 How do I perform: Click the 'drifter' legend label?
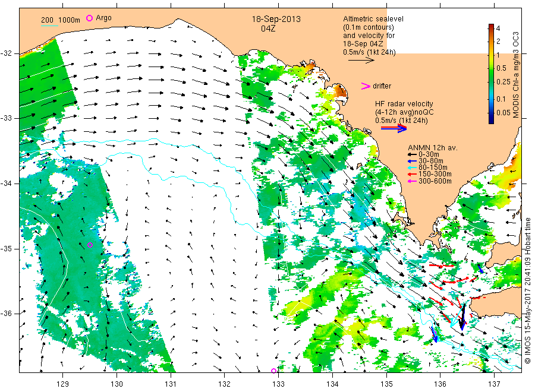(x=382, y=86)
